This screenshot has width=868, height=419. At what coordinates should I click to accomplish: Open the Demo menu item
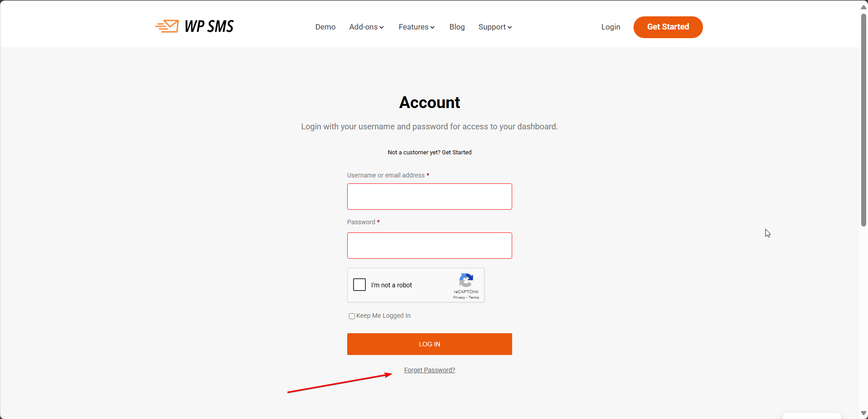[x=325, y=27]
